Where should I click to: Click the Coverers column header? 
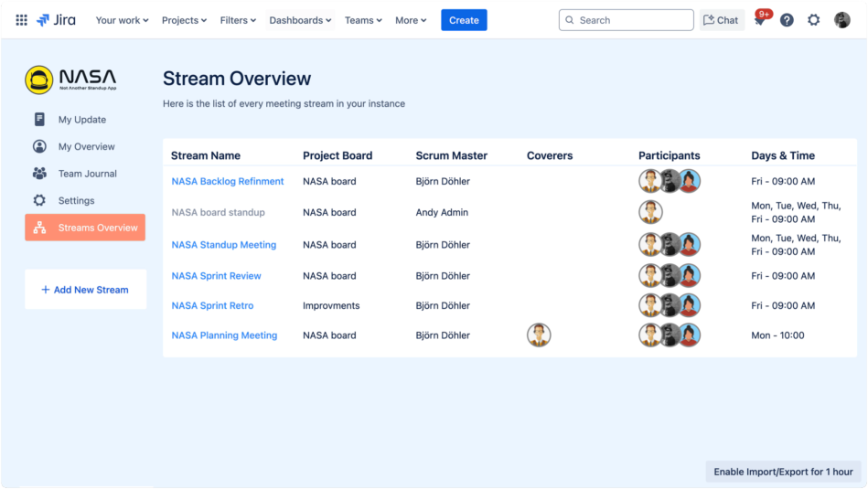[550, 155]
